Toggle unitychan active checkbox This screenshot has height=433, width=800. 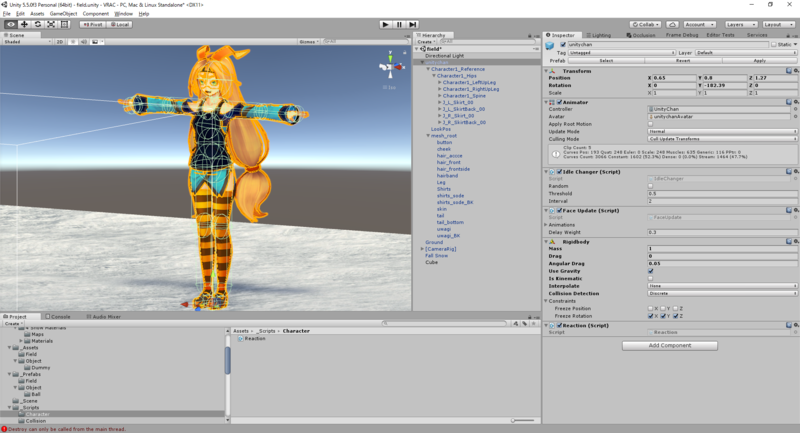tap(563, 45)
